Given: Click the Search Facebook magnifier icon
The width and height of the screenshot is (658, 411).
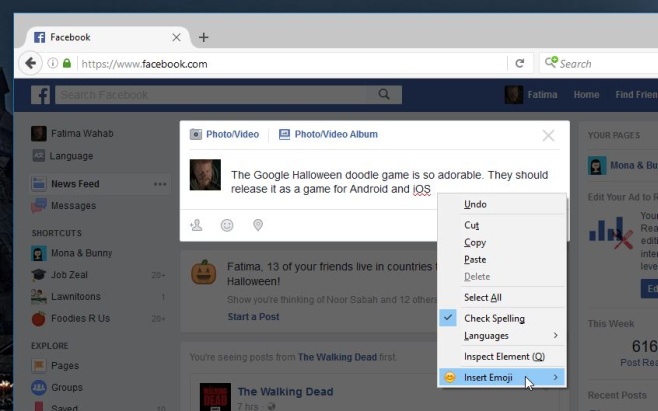Looking at the screenshot, I should (384, 94).
